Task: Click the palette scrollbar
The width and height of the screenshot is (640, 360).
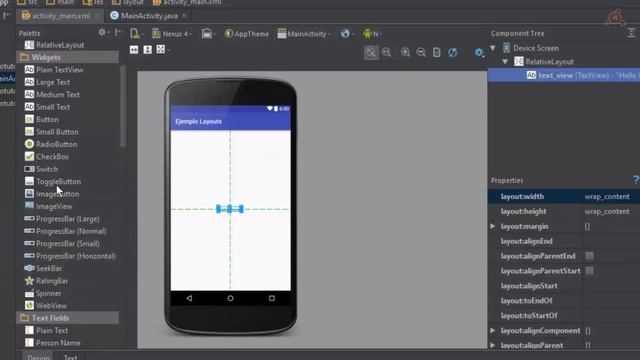Action: 122,106
